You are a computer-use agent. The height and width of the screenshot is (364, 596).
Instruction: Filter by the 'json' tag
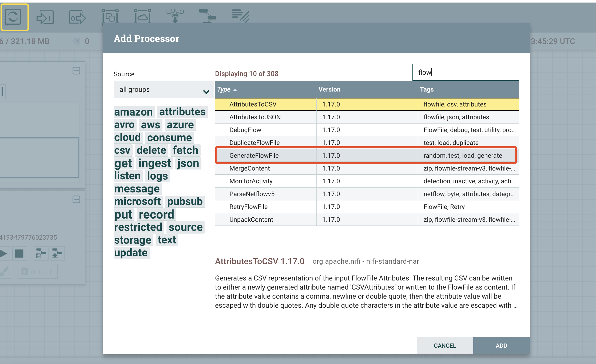click(188, 163)
